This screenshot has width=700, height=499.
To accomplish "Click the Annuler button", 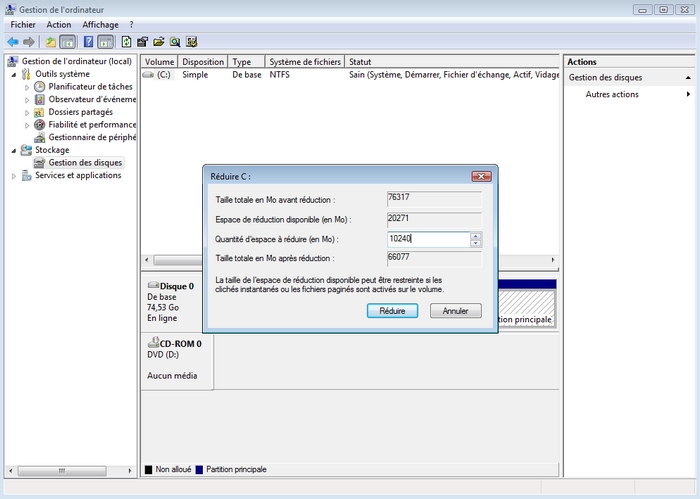I will click(455, 311).
